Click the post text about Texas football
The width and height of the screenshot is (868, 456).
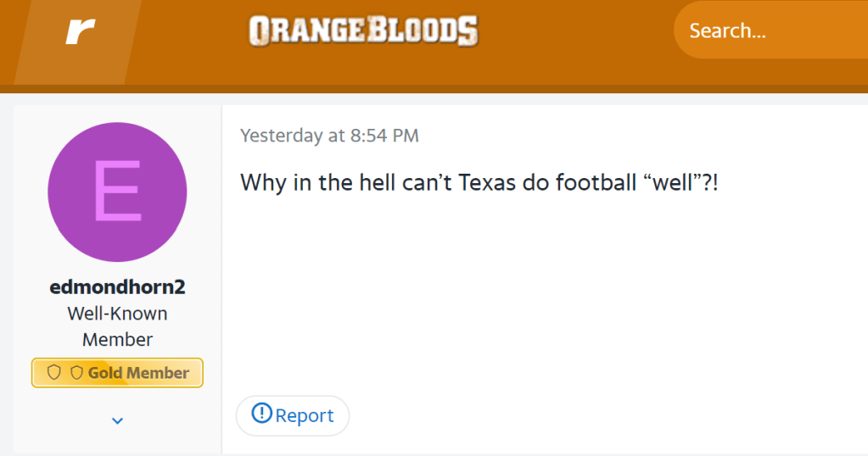[479, 182]
